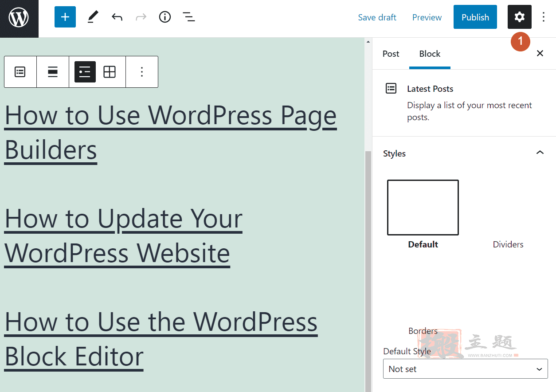Screen dimensions: 556x392
Task: Open block toolbar more options menu
Action: (x=142, y=72)
